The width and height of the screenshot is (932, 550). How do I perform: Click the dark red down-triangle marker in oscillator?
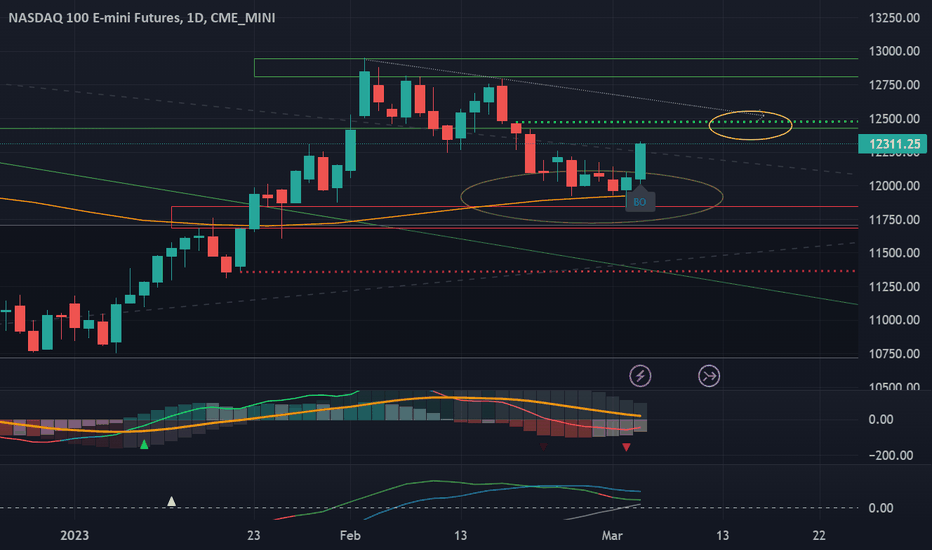click(x=543, y=446)
